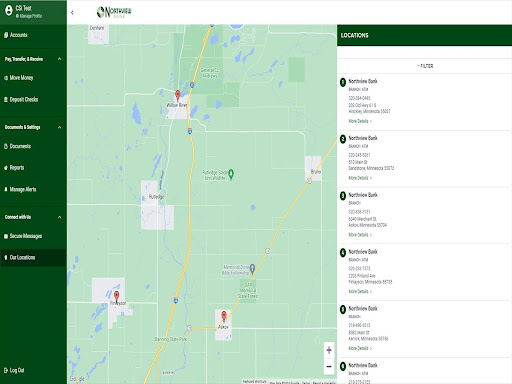The image size is (512, 384).
Task: Click location number 3 badge for Askov
Action: pos(343,196)
